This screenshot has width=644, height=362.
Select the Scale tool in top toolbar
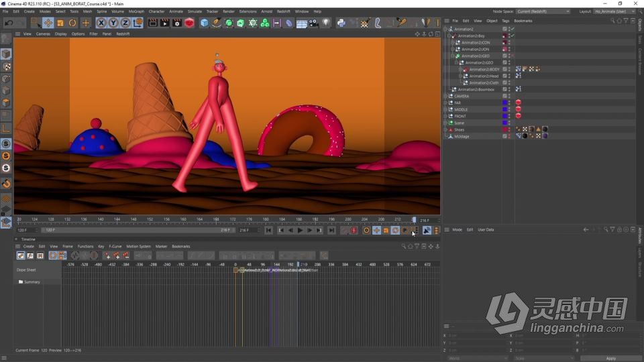coord(60,23)
